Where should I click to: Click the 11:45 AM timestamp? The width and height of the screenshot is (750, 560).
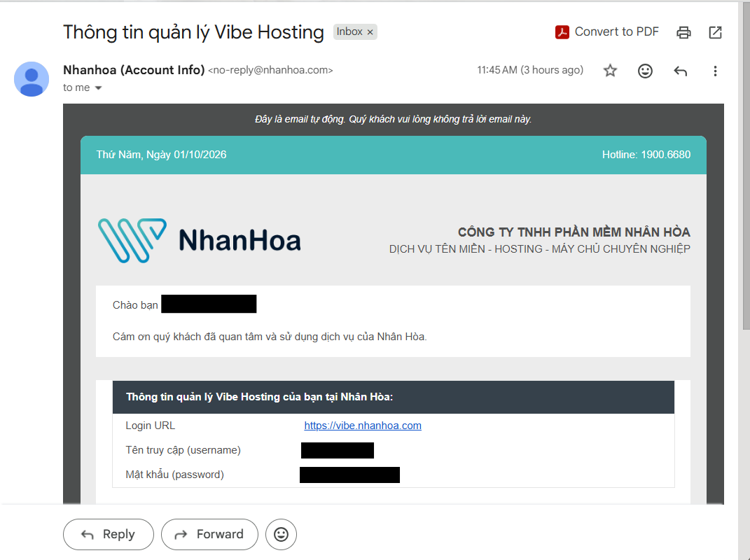(x=530, y=70)
